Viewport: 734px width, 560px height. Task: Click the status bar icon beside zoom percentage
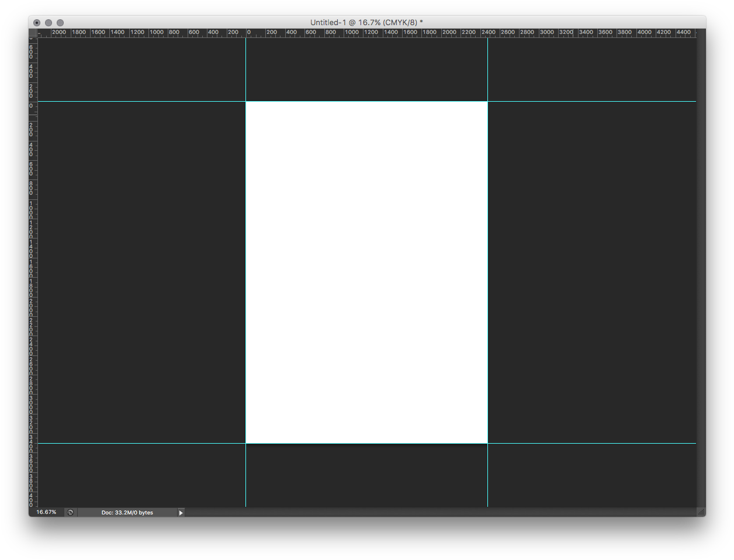[71, 513]
